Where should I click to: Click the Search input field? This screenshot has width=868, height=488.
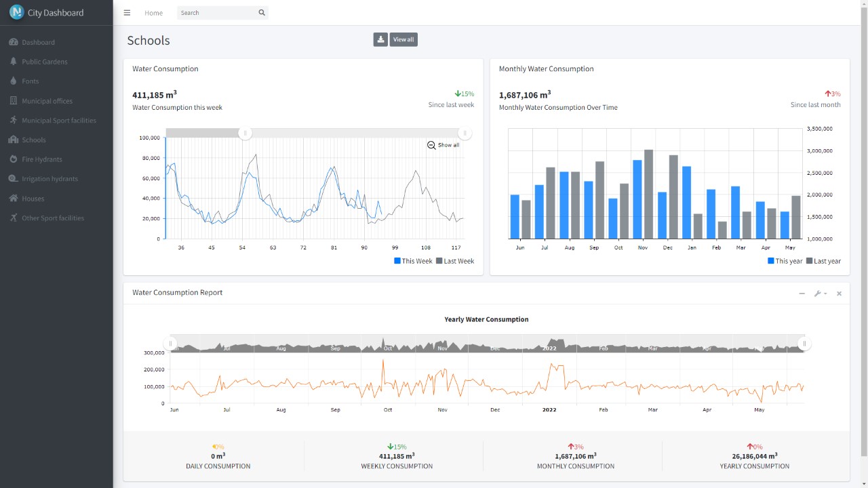coord(217,13)
